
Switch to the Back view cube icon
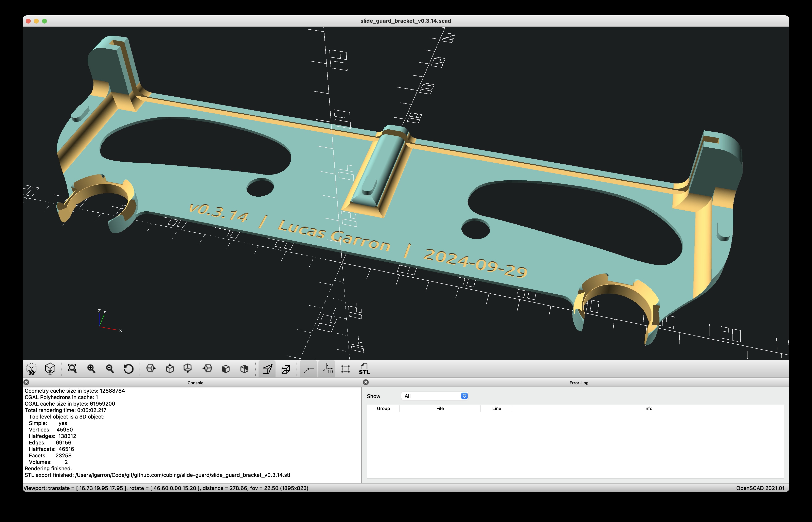(x=245, y=369)
